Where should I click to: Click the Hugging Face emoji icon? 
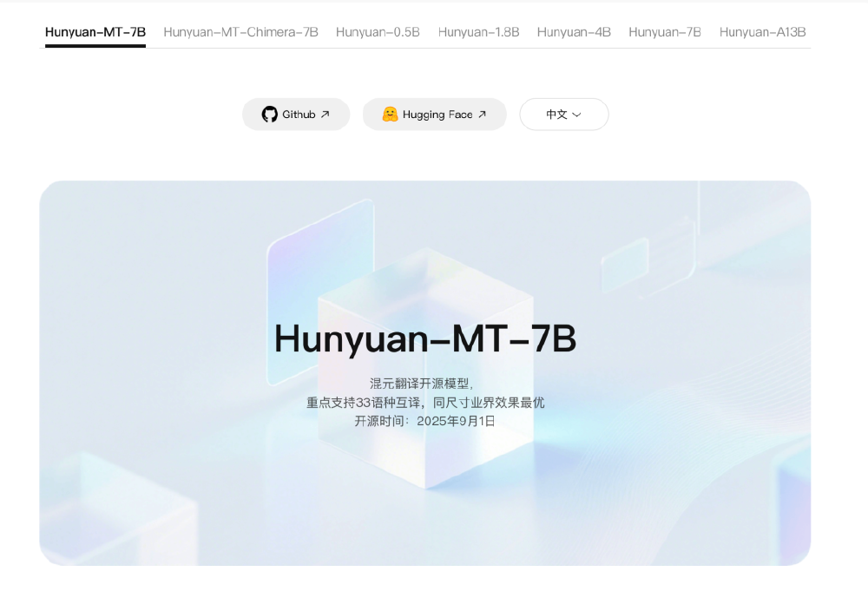click(x=389, y=114)
